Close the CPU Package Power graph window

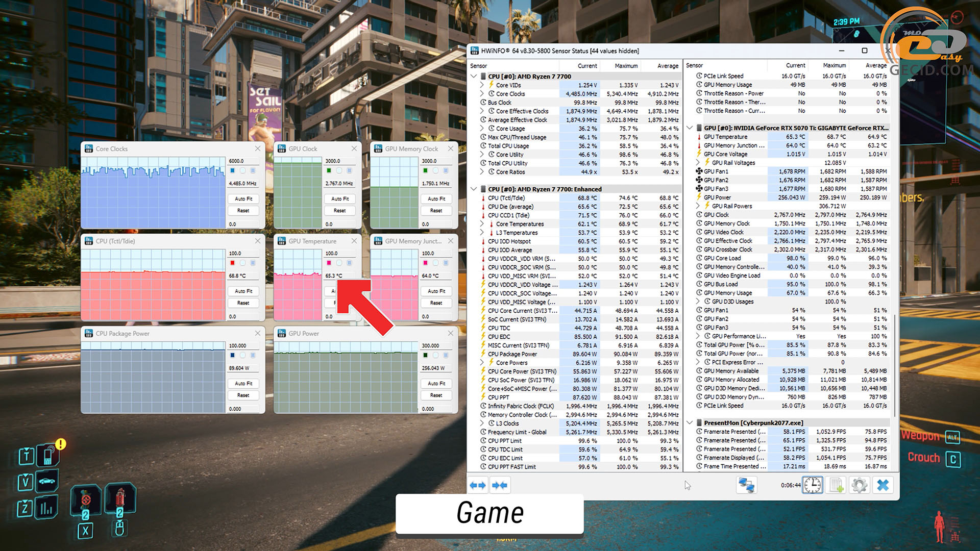257,333
